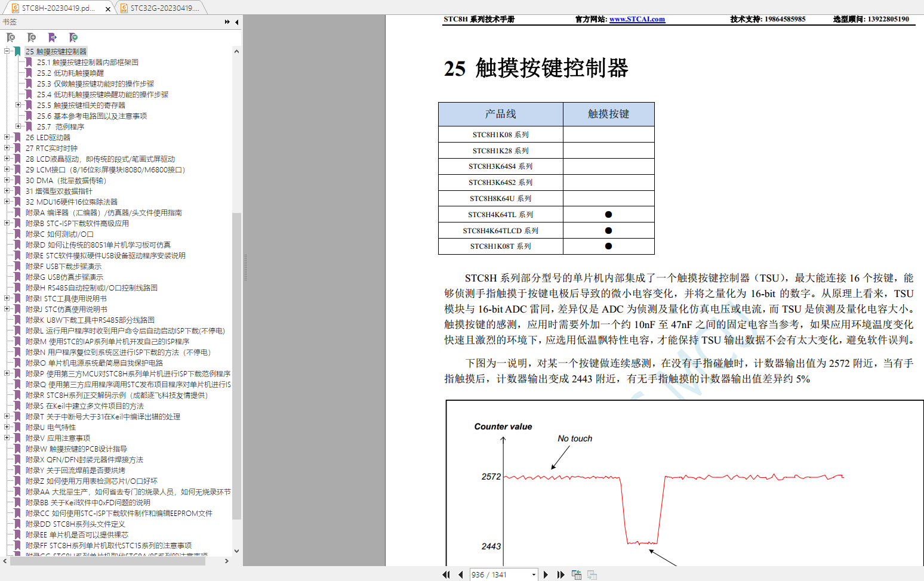Collapse the 25 触摸按键控制器 bookmark node

(7, 51)
